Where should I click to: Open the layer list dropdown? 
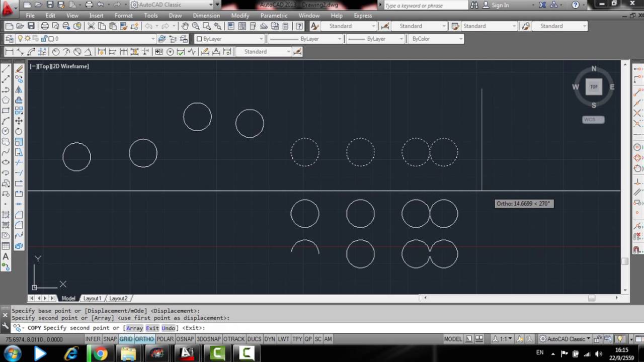86,39
